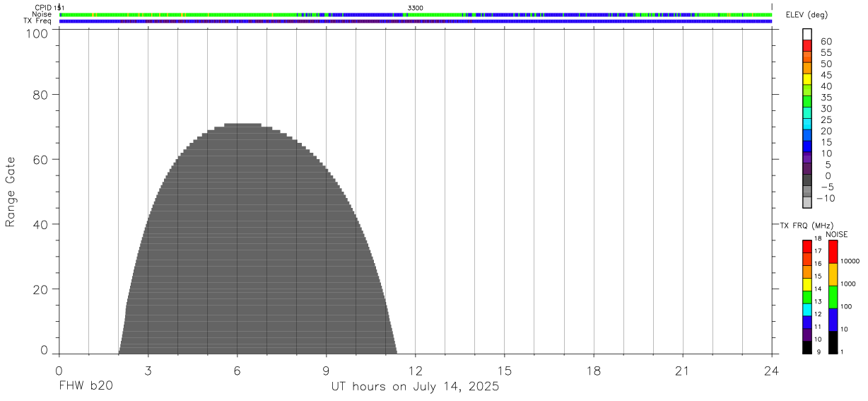
Task: Select the black TX FRQ swatch between 10 and 9
Action: click(807, 347)
